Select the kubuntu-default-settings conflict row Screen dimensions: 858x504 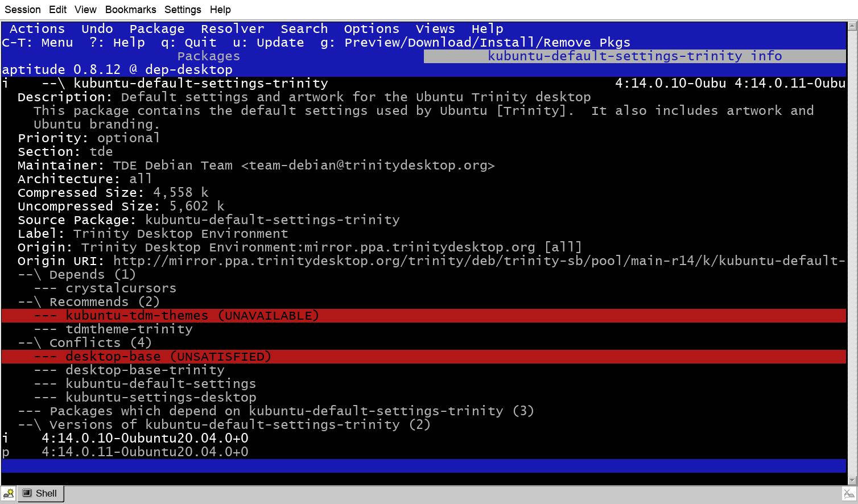point(145,384)
